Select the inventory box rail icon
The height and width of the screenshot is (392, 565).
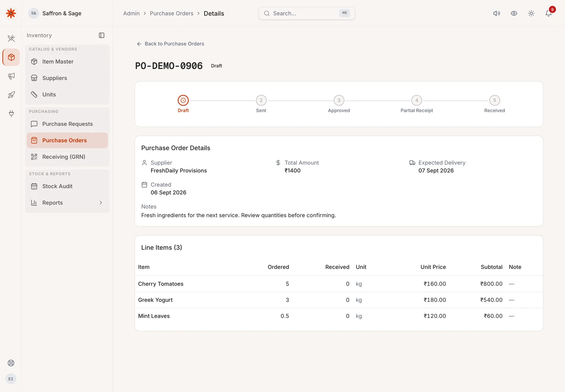point(11,57)
